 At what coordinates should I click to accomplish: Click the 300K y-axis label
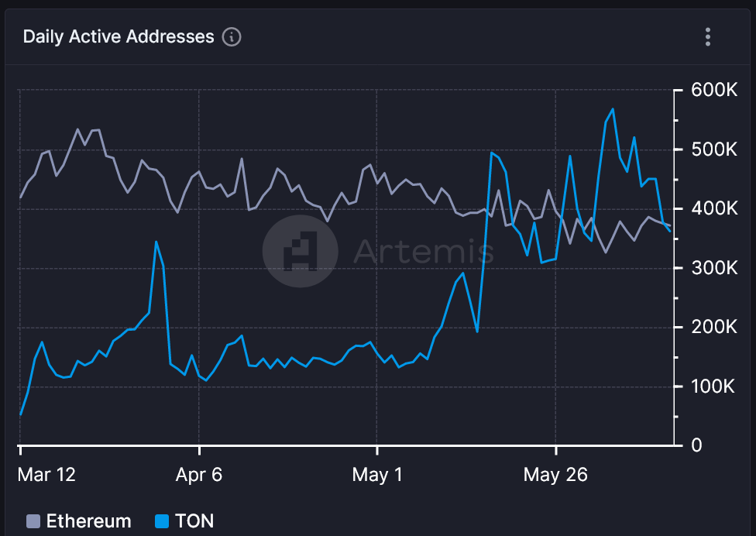(x=714, y=268)
